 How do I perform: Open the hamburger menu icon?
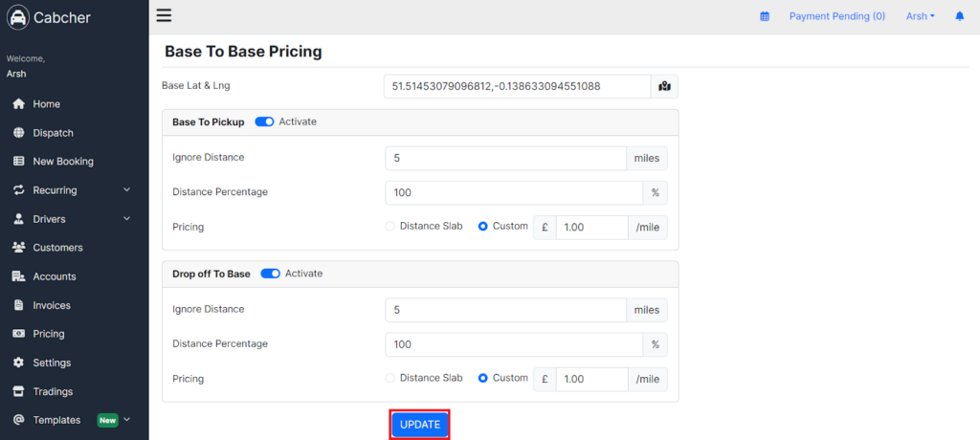coord(164,15)
